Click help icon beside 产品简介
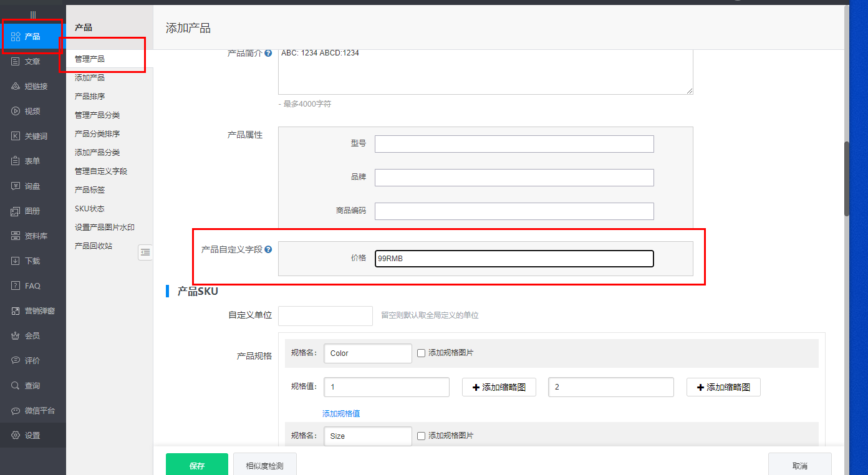 click(268, 54)
